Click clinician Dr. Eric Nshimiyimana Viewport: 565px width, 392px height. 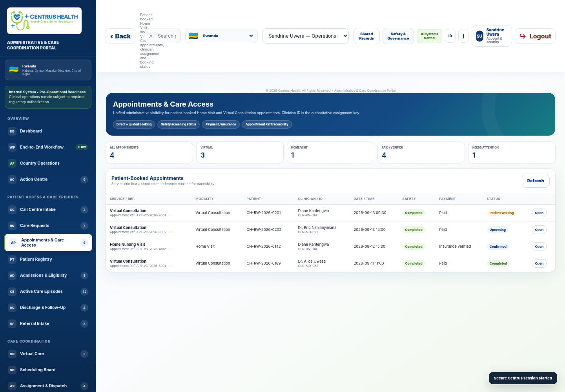317,228
